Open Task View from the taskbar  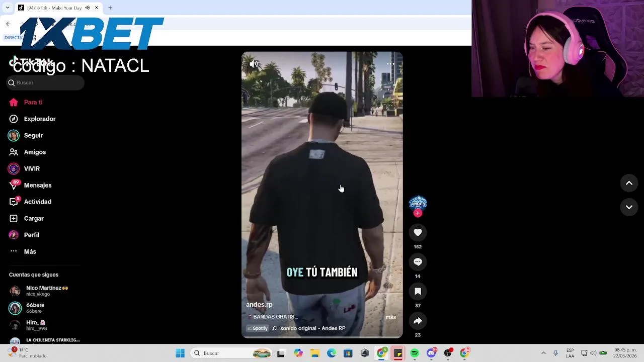click(281, 353)
